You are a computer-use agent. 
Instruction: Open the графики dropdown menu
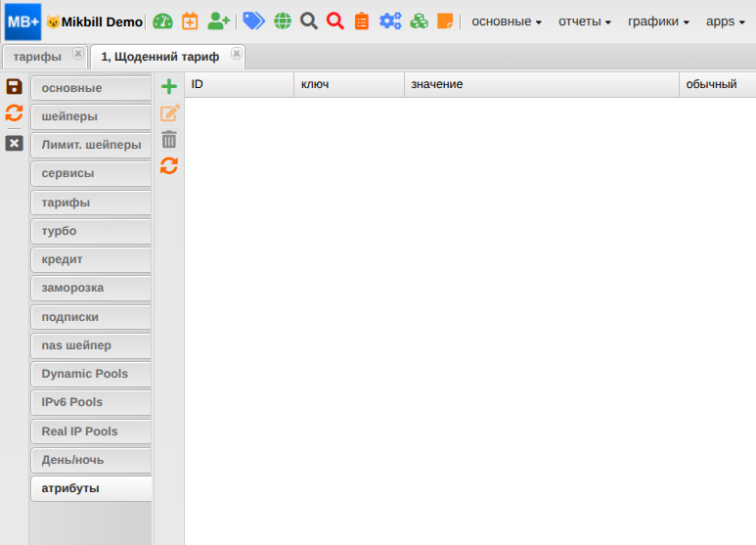[658, 21]
